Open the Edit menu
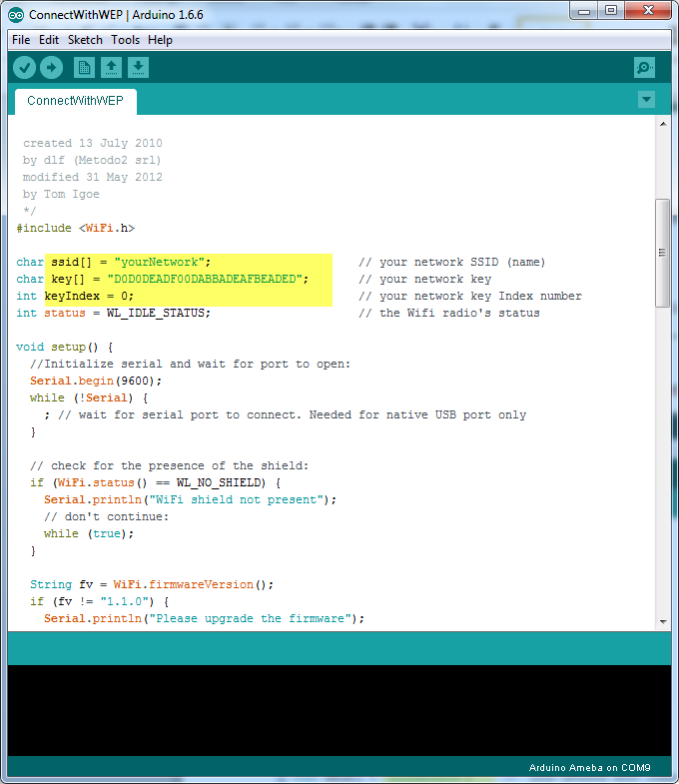This screenshot has height=784, width=679. (49, 40)
